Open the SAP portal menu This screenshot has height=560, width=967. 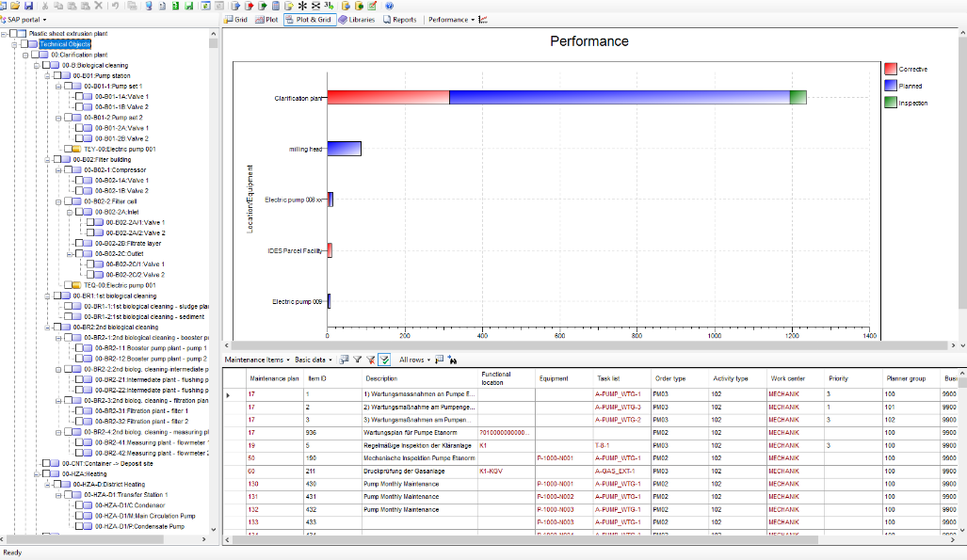[26, 19]
